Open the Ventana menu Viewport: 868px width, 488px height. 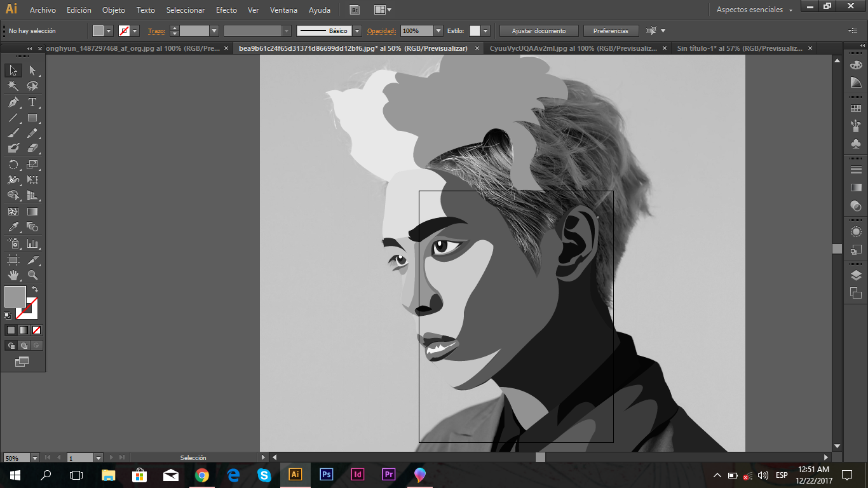(283, 10)
